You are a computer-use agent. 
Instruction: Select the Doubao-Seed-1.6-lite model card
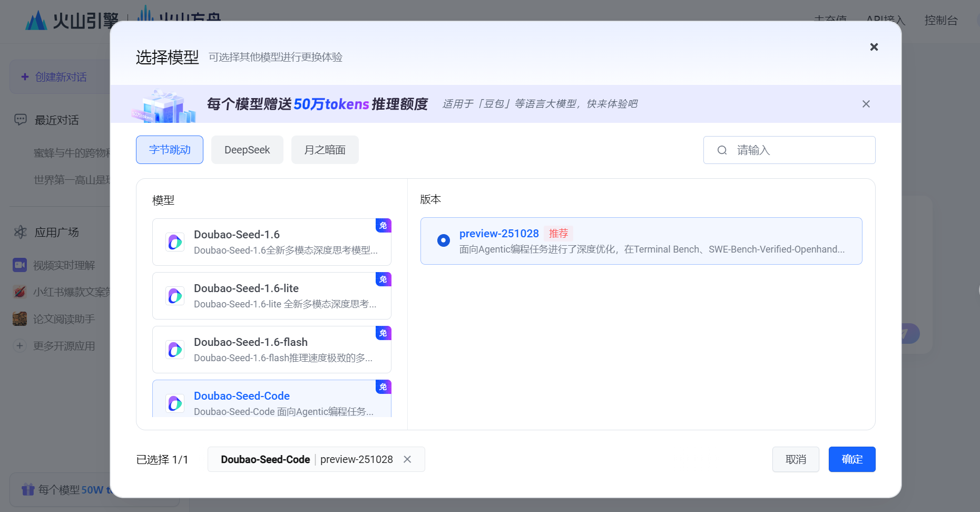[x=272, y=296]
